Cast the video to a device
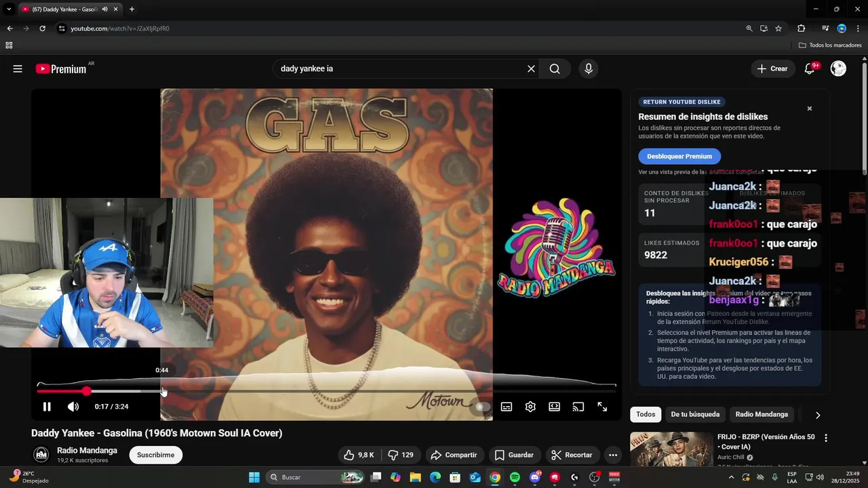The height and width of the screenshot is (488, 868). pyautogui.click(x=578, y=407)
